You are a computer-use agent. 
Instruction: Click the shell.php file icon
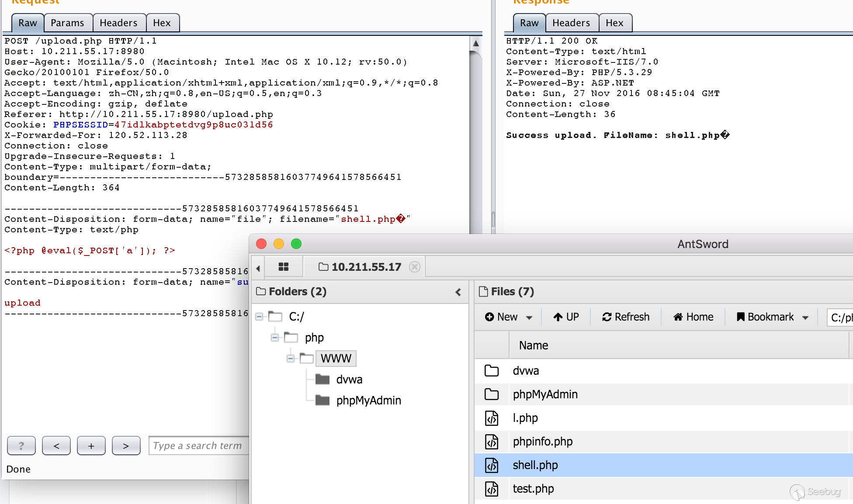492,465
